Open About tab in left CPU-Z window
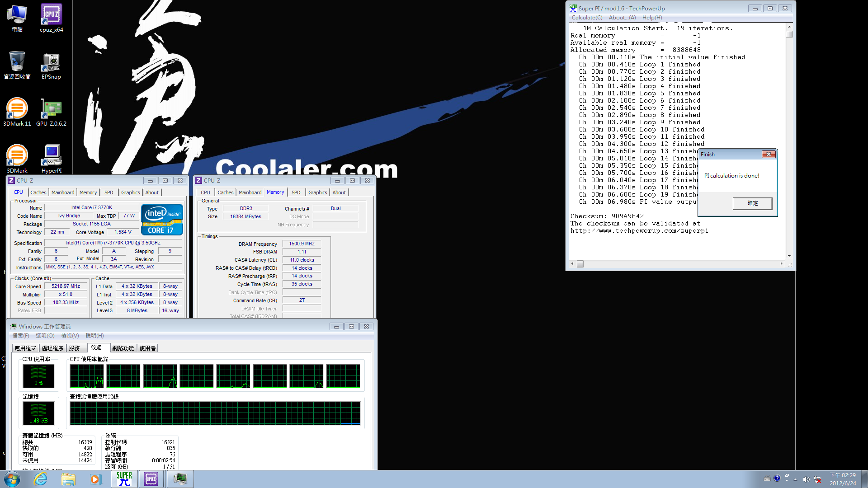 [x=152, y=192]
